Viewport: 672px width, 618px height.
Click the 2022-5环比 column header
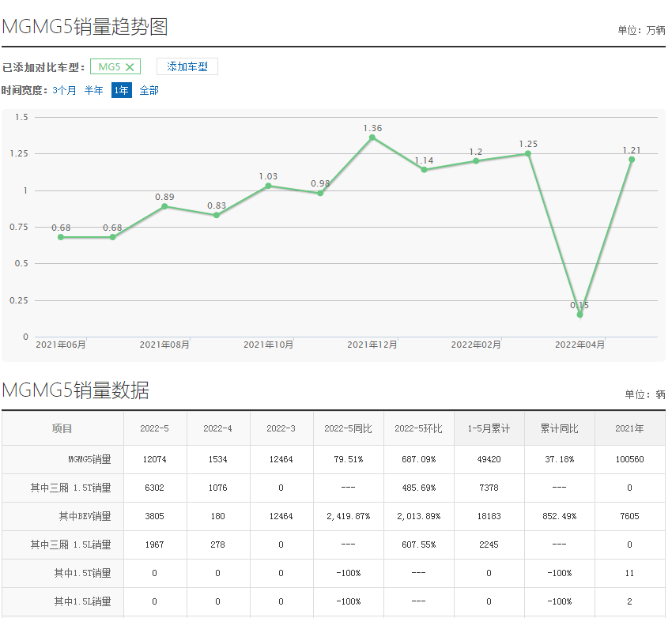click(419, 428)
